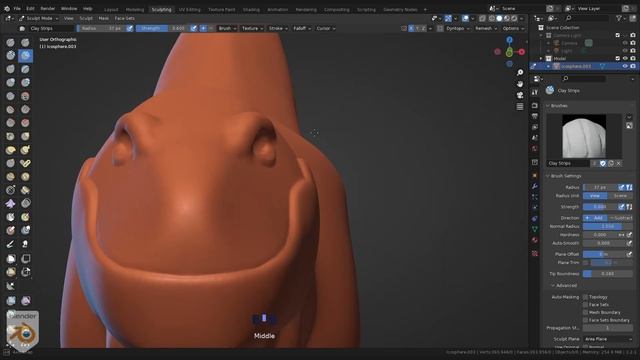The image size is (640, 360).
Task: Select the Draw Sharp brush tool
Action: [25, 42]
